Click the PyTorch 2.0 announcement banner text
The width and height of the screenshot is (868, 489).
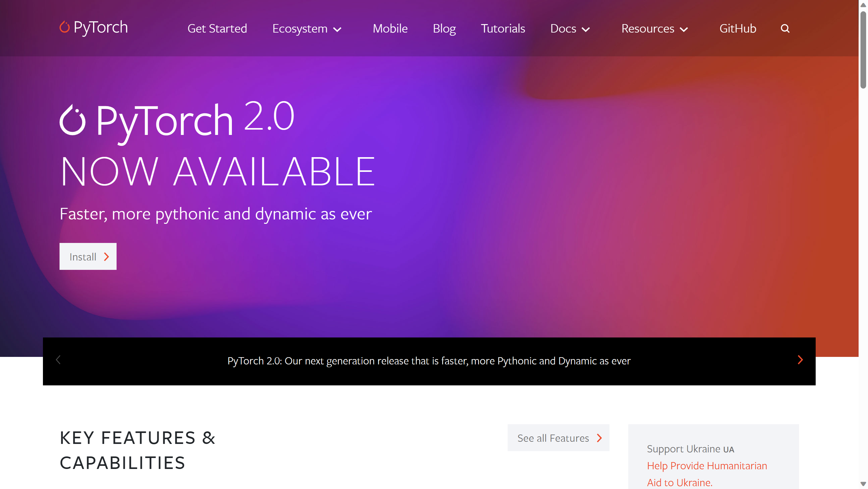point(429,361)
